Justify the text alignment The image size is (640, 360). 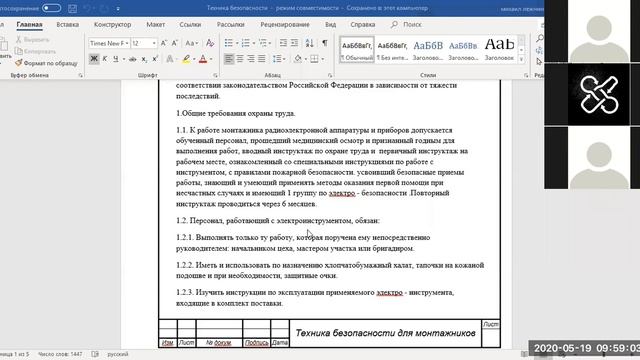(x=262, y=59)
